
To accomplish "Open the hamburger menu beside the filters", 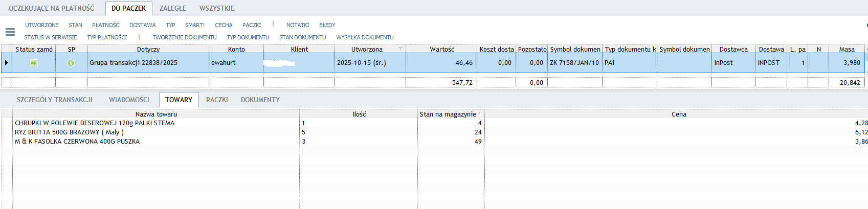I will (10, 32).
